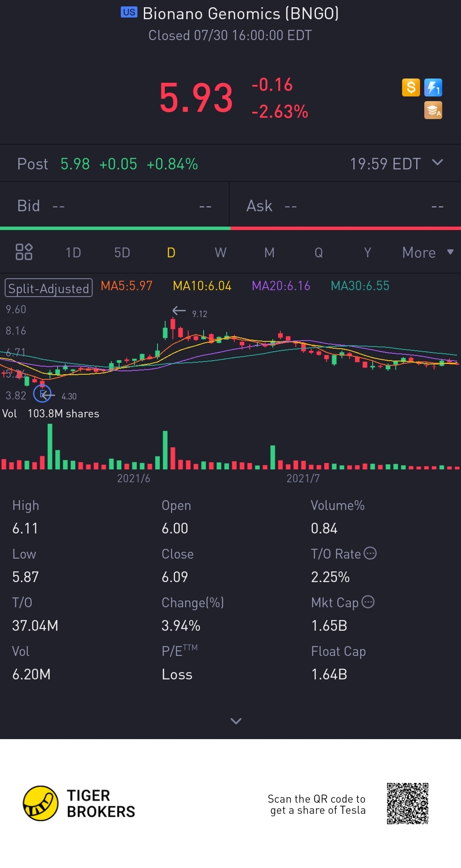Viewport: 461px width, 868px height.
Task: Tap the Float Cap value 1.64B
Action: click(329, 675)
